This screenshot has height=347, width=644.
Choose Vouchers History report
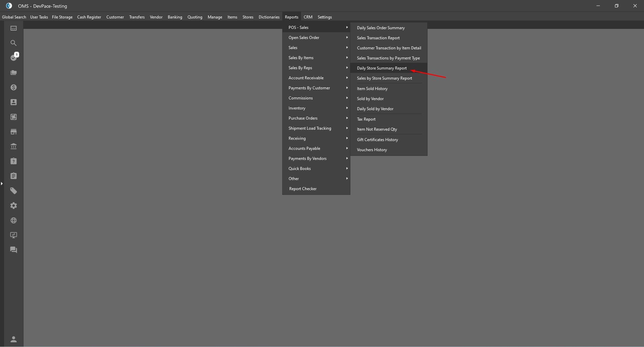(389, 150)
